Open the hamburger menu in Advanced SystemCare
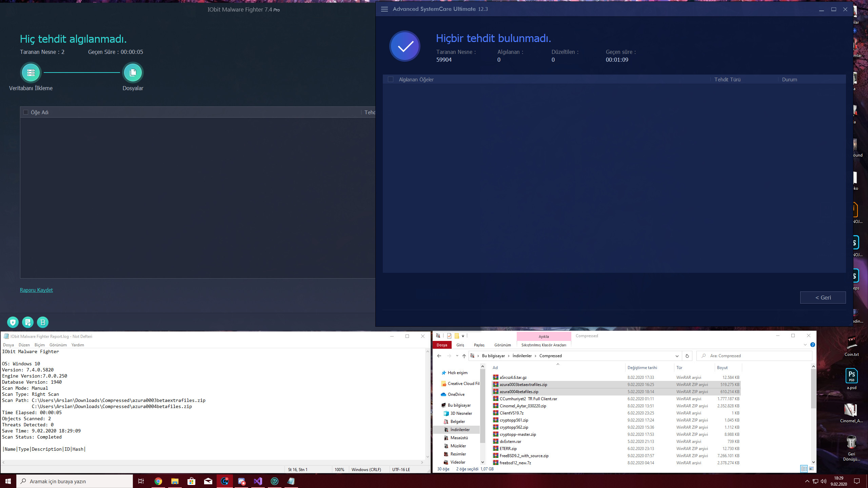The width and height of the screenshot is (868, 488). [x=384, y=9]
